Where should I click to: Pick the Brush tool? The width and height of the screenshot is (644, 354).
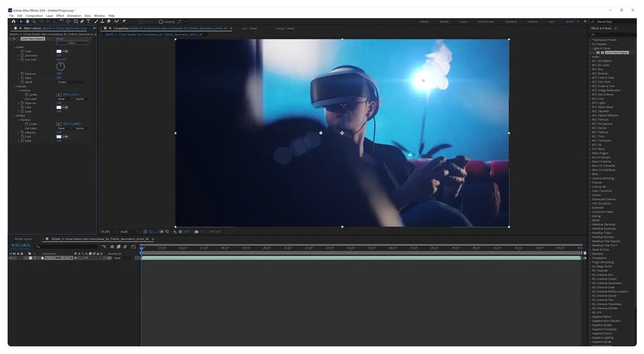pyautogui.click(x=97, y=21)
